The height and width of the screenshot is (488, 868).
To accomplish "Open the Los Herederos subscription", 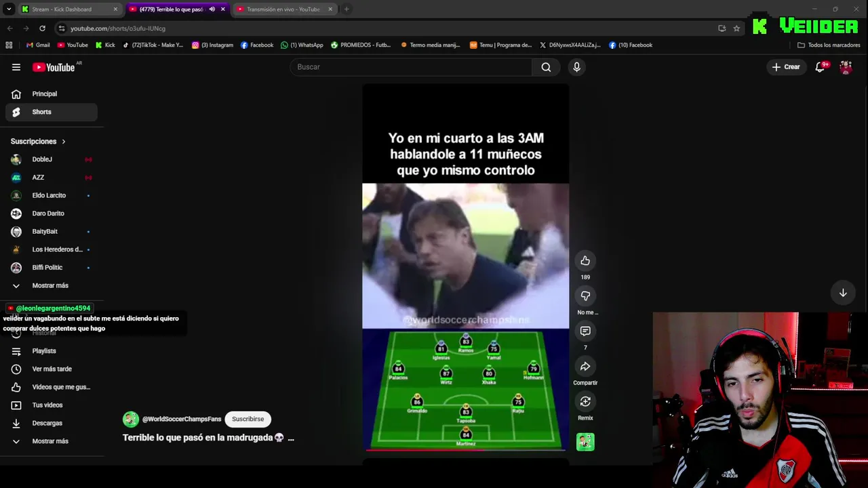I will coord(52,249).
